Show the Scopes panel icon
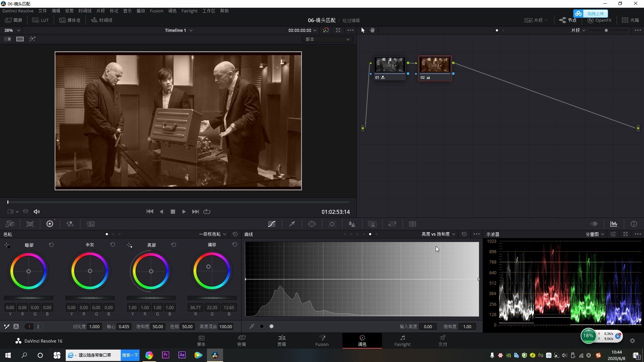The width and height of the screenshot is (644, 362). tap(614, 224)
